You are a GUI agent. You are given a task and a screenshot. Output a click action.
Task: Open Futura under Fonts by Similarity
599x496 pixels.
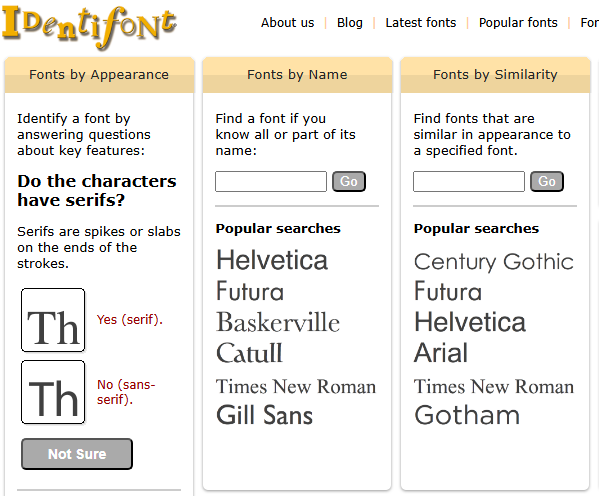click(448, 291)
